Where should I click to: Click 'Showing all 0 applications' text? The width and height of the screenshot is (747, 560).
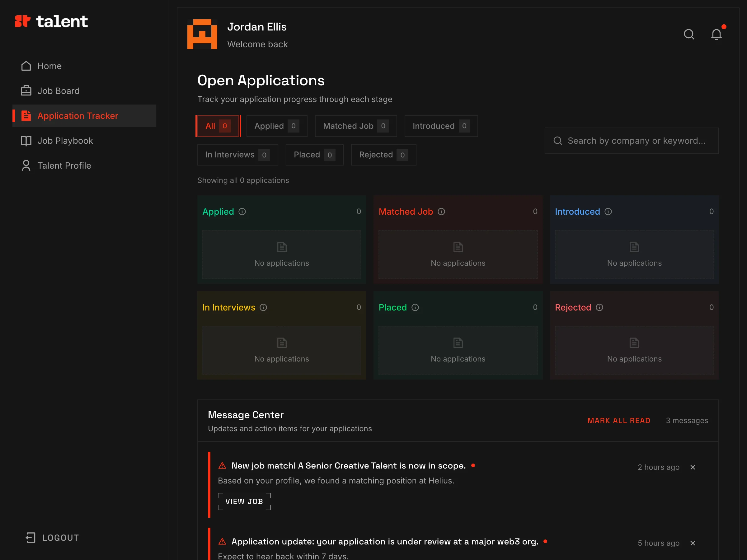[x=243, y=180]
